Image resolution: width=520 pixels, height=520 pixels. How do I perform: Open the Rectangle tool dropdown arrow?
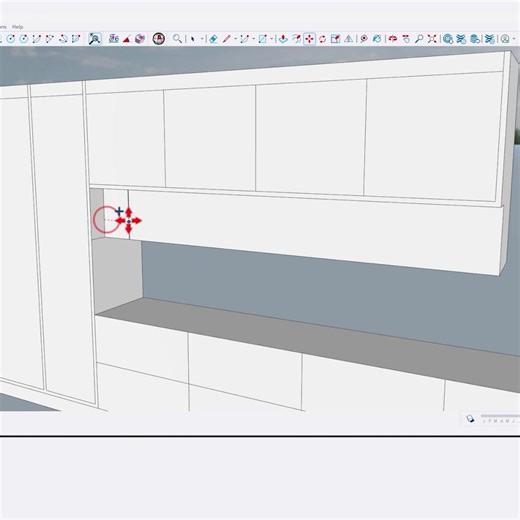(x=272, y=39)
